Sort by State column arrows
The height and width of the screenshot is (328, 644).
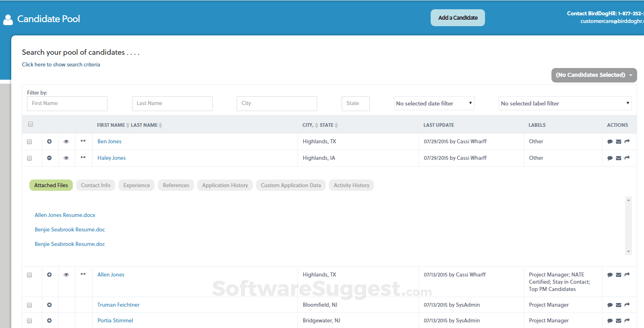tap(336, 125)
